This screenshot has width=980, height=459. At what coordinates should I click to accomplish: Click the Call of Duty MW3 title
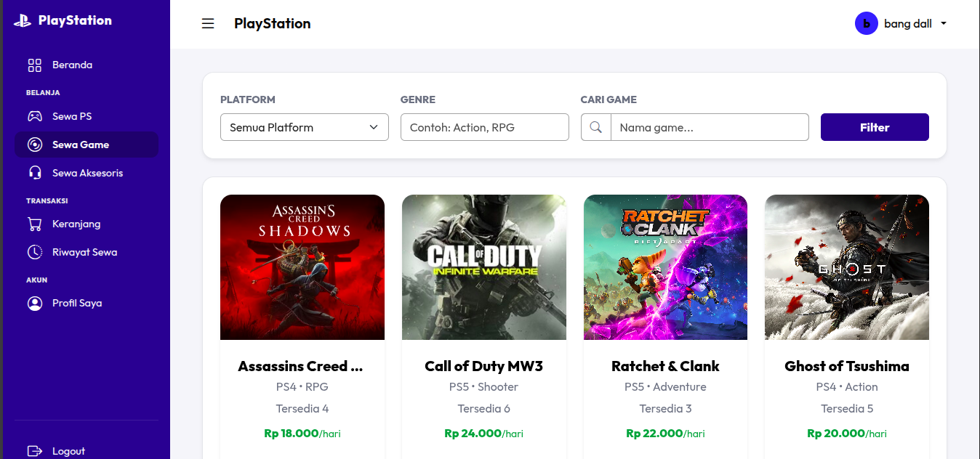[x=484, y=366]
